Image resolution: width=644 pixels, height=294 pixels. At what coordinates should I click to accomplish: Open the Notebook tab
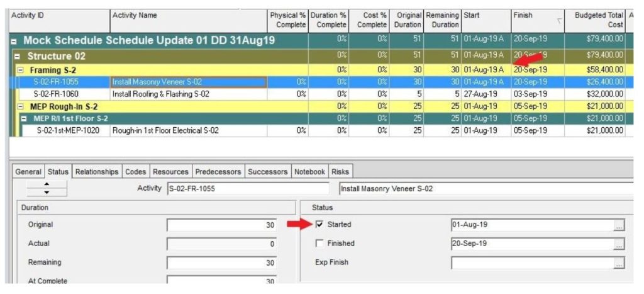click(x=309, y=172)
